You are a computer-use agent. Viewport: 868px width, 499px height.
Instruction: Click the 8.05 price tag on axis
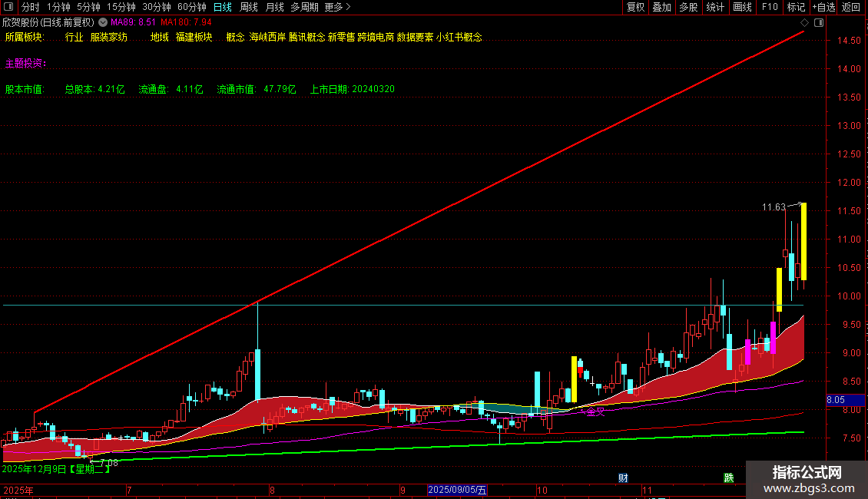click(845, 400)
